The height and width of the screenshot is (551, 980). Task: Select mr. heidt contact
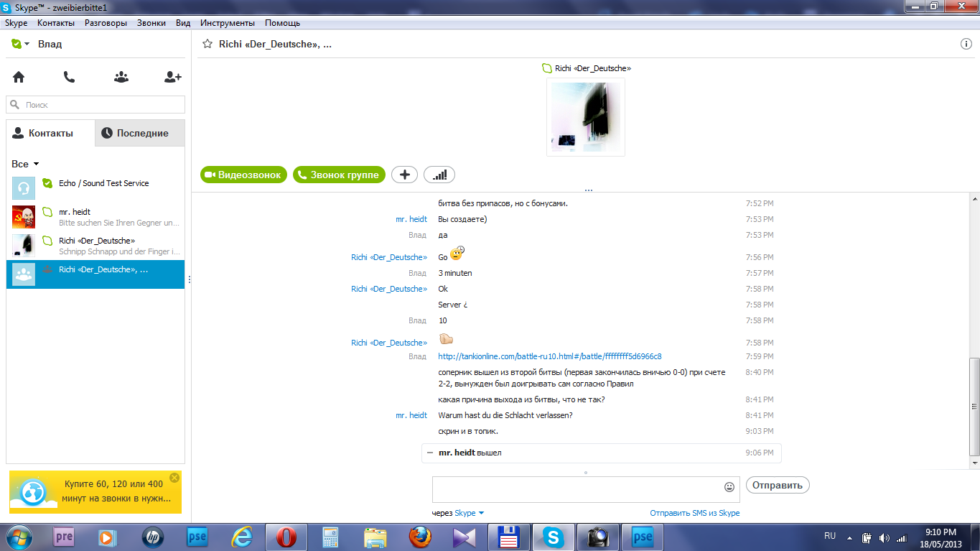pyautogui.click(x=95, y=217)
